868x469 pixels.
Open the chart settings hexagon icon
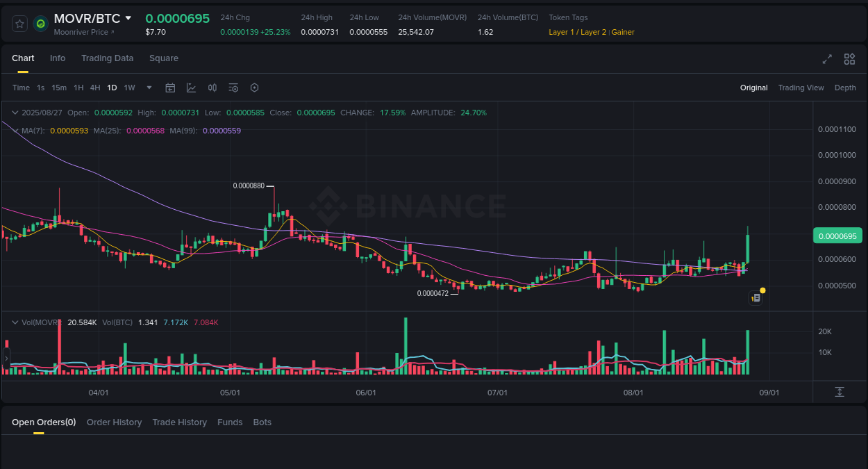pyautogui.click(x=254, y=88)
